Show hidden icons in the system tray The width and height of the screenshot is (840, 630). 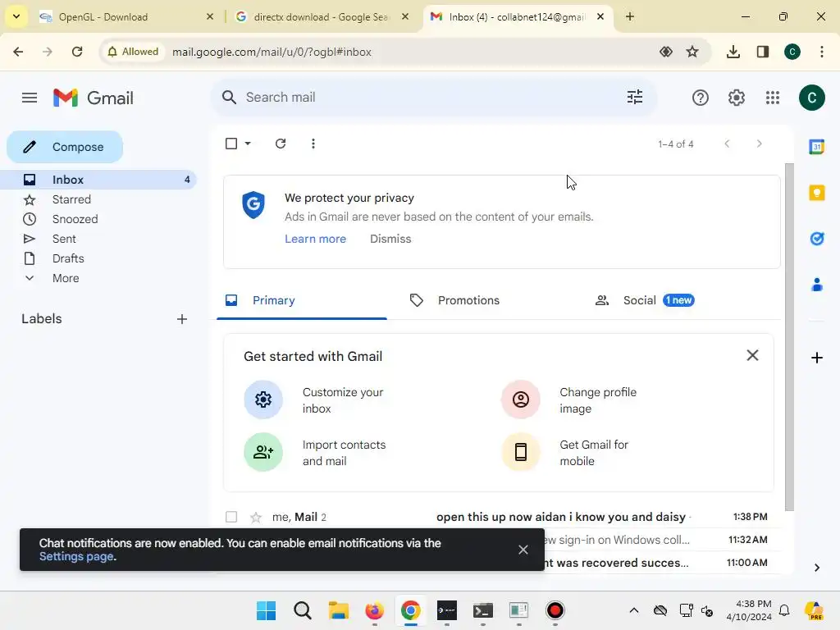tap(634, 610)
